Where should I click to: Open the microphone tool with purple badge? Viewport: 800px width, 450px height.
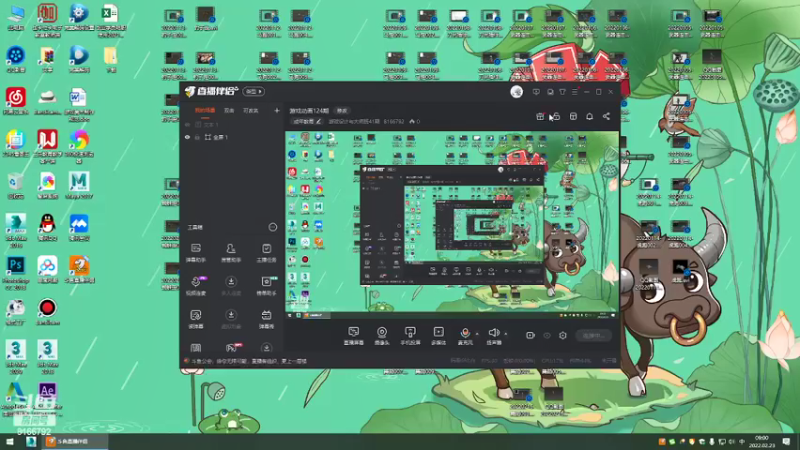(x=196, y=286)
